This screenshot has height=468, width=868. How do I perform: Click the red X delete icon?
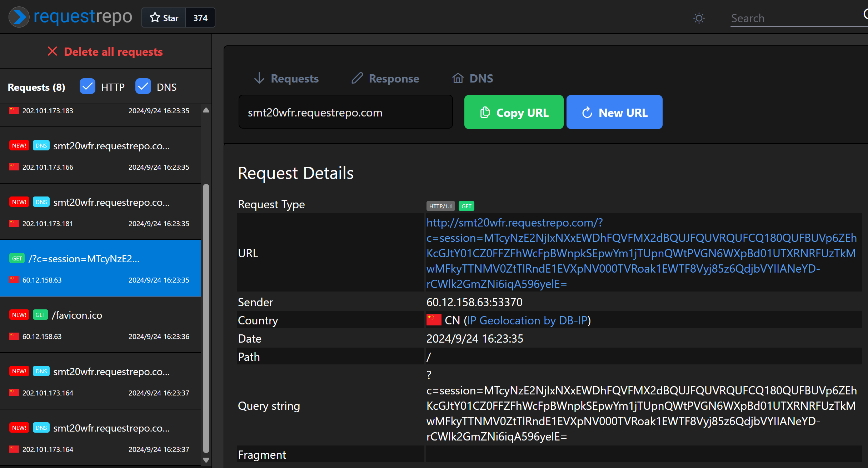point(53,51)
